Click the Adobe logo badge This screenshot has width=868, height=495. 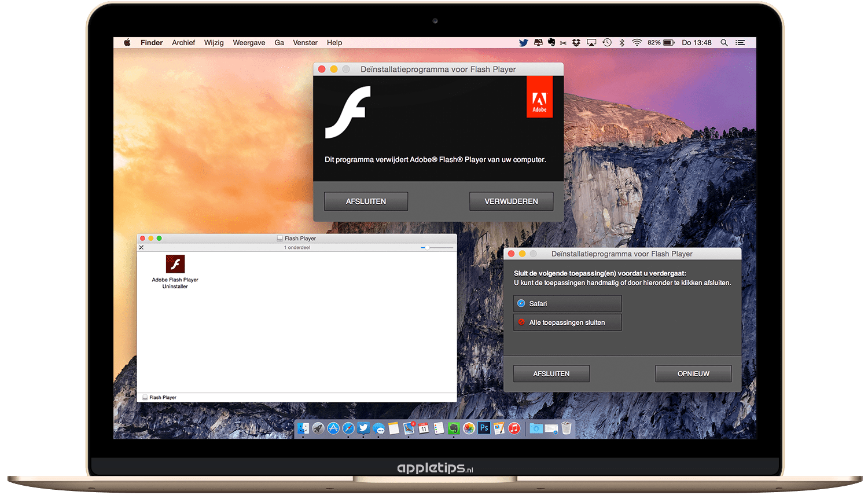coord(539,97)
